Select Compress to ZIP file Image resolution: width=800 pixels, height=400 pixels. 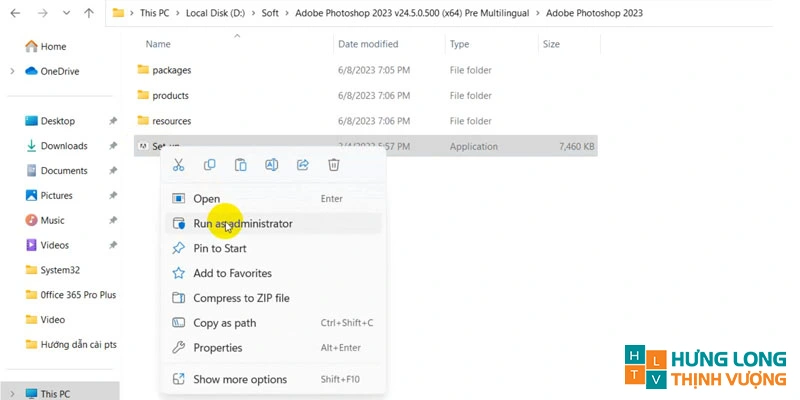[273, 298]
